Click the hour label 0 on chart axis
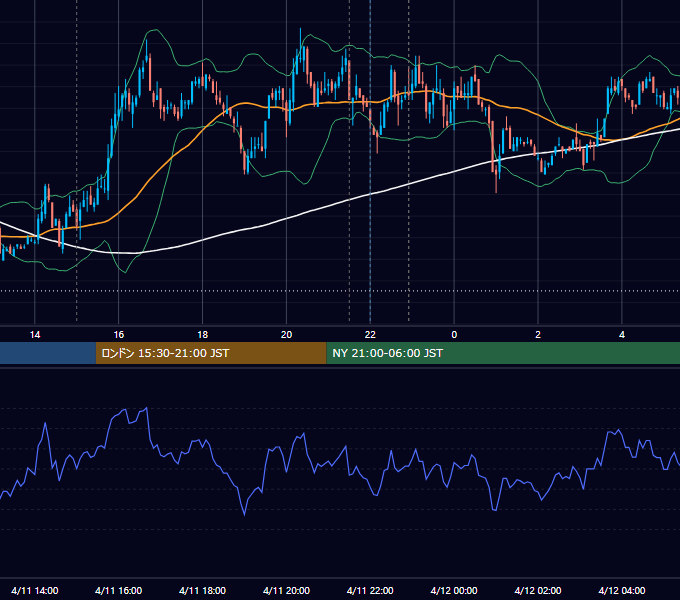This screenshot has height=600, width=680. [x=454, y=335]
